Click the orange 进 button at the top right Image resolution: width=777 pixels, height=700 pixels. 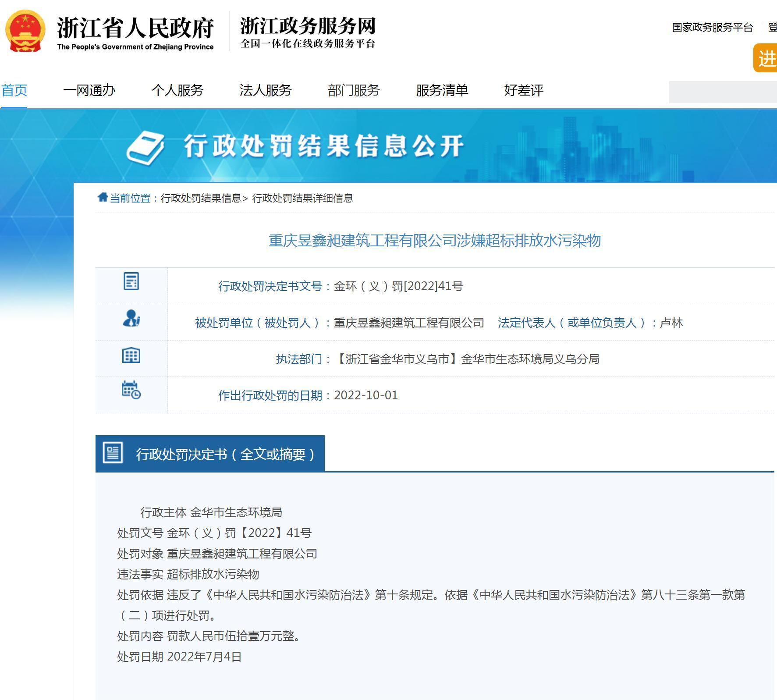coord(766,58)
